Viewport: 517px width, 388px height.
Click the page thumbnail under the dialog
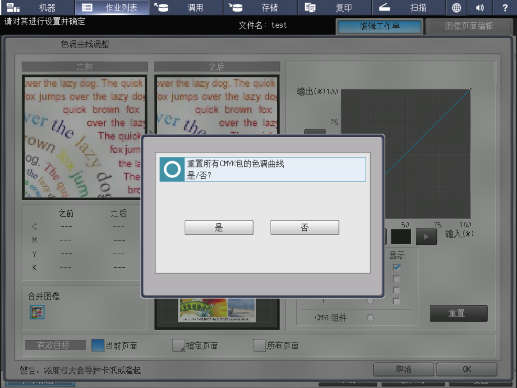coord(217,310)
